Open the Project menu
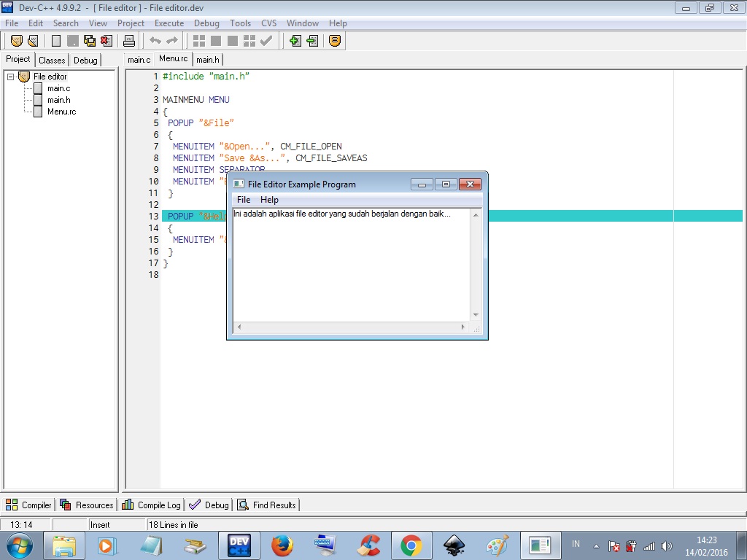Screen dimensions: 747x560 point(131,23)
